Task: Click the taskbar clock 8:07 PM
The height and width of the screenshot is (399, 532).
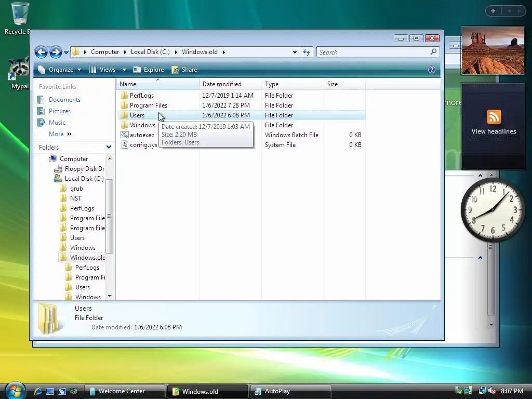Action: click(x=512, y=391)
